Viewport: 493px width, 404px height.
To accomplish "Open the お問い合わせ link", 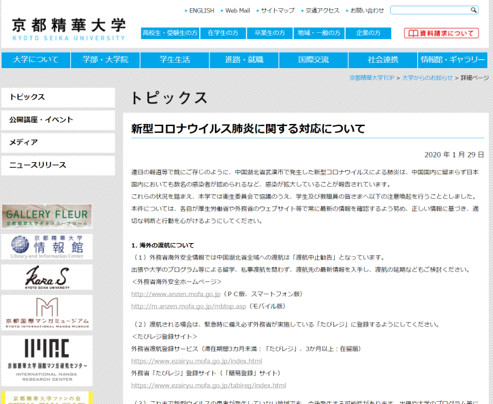I will 367,11.
